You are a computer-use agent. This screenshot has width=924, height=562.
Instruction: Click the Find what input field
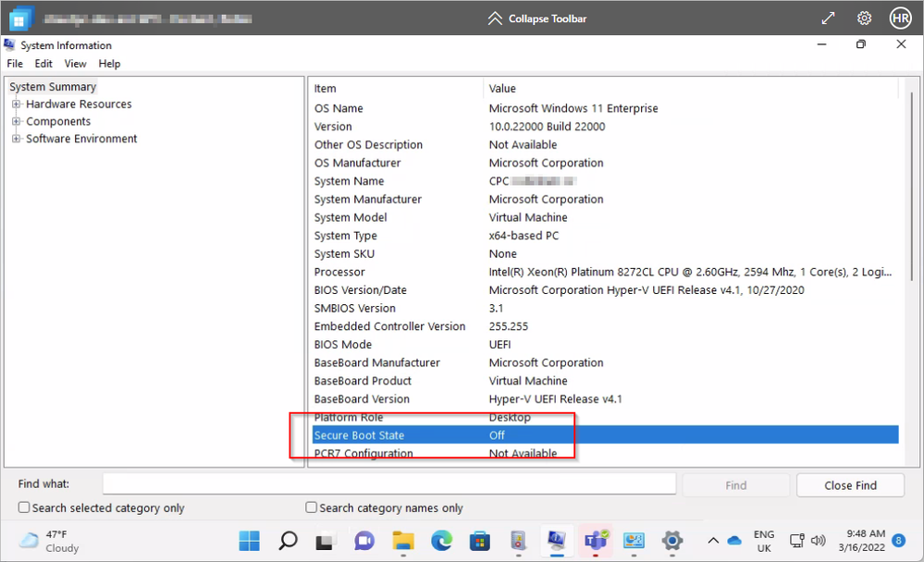point(388,484)
